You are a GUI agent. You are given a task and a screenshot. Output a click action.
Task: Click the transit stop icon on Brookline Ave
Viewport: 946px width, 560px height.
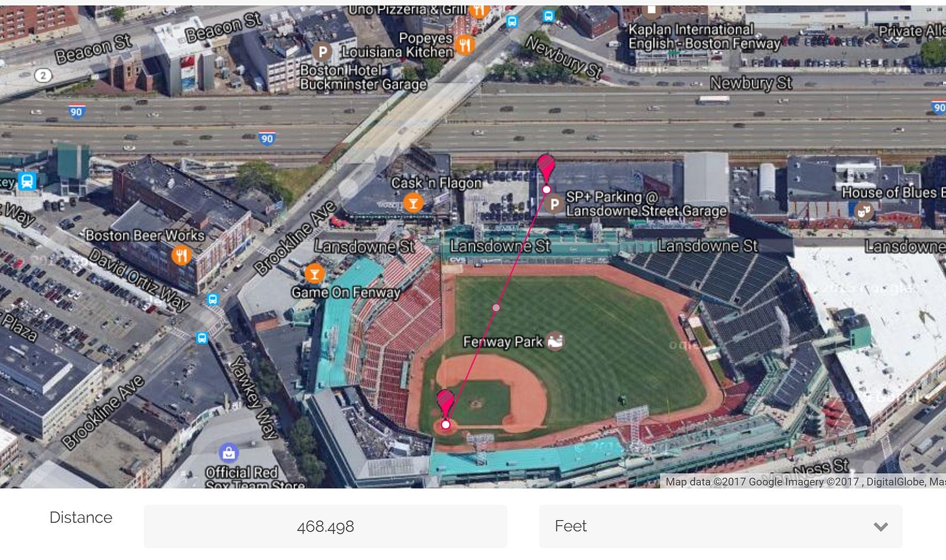coord(202,338)
